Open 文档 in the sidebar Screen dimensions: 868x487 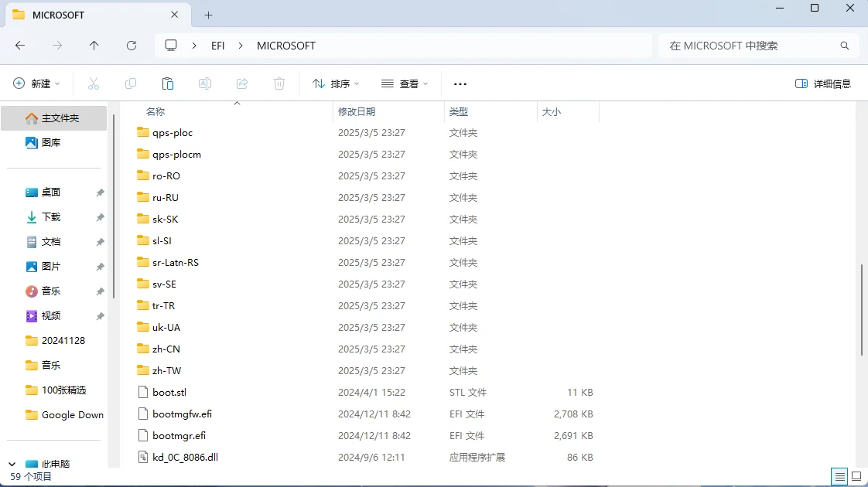click(51, 242)
